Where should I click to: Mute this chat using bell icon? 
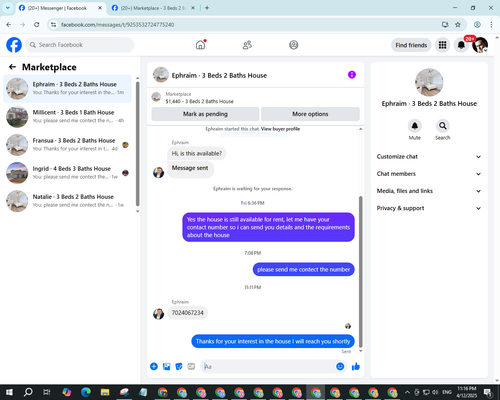415,126
